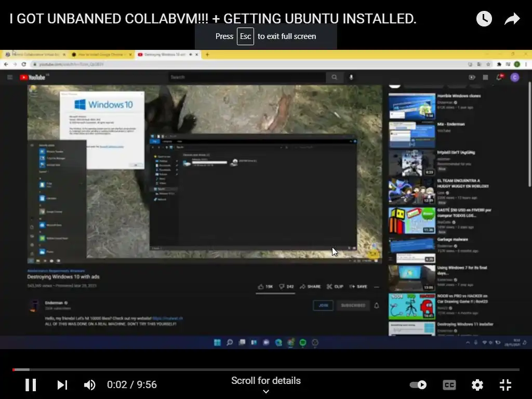The image size is (532, 399).
Task: Open the Share arrow icon
Action: (512, 19)
